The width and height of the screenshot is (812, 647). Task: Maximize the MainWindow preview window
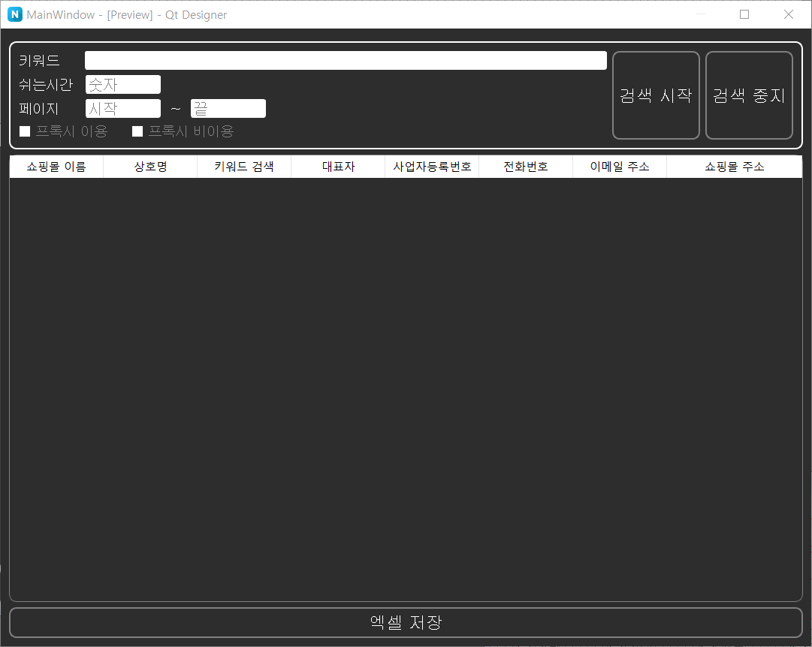[x=744, y=14]
